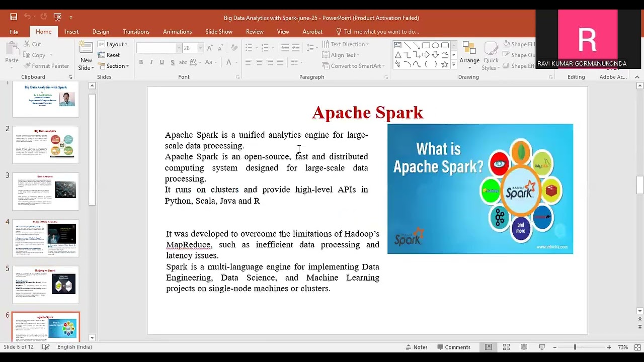Toggle Center paragraph alignment
This screenshot has height=362, width=644.
pyautogui.click(x=259, y=62)
